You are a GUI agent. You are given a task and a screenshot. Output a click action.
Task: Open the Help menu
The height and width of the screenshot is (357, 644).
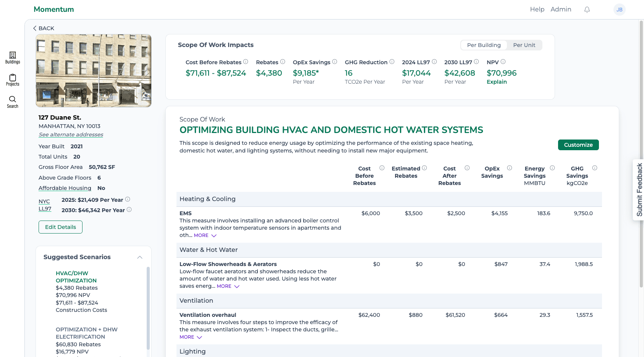(x=537, y=9)
